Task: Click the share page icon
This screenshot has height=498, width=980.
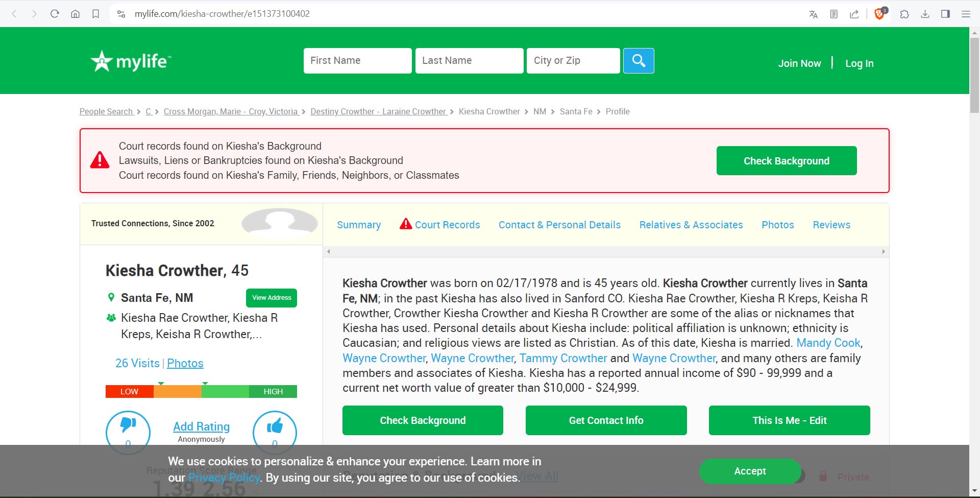Action: point(854,14)
